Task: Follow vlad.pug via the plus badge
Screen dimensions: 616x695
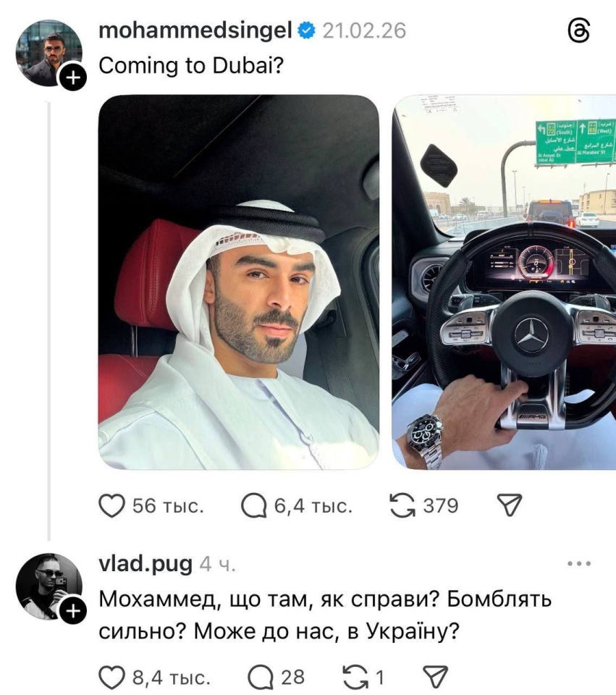Action: (73, 611)
